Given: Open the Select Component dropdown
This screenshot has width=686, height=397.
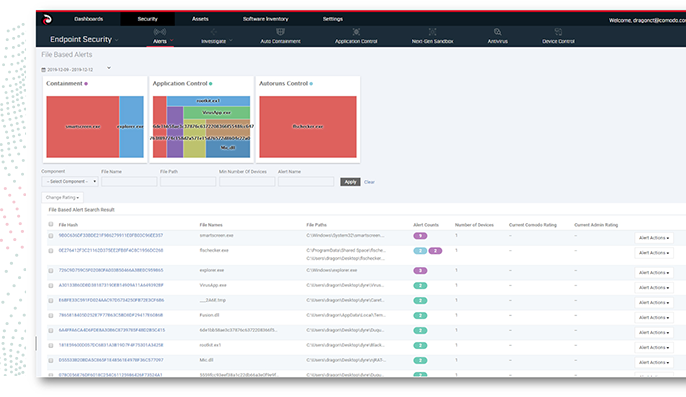Looking at the screenshot, I should point(70,182).
